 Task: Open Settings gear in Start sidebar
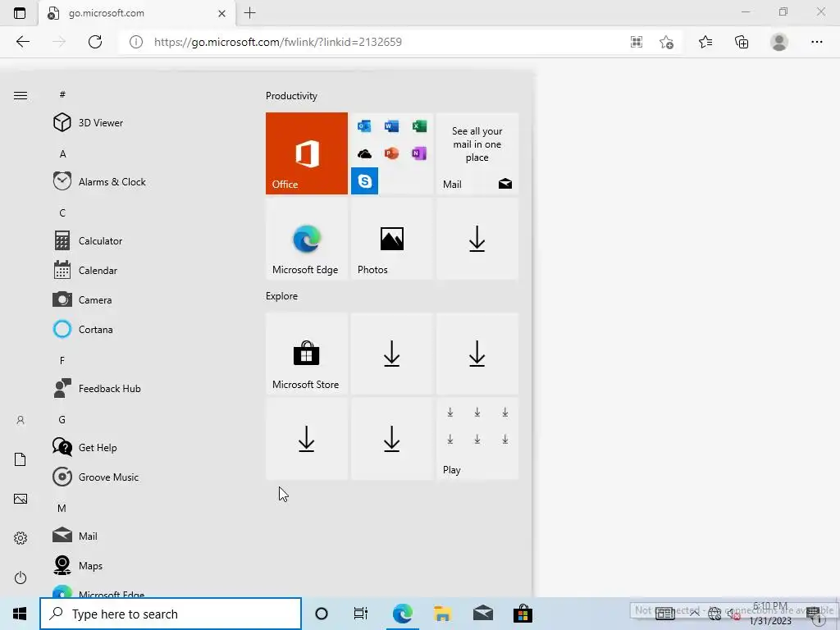click(21, 538)
